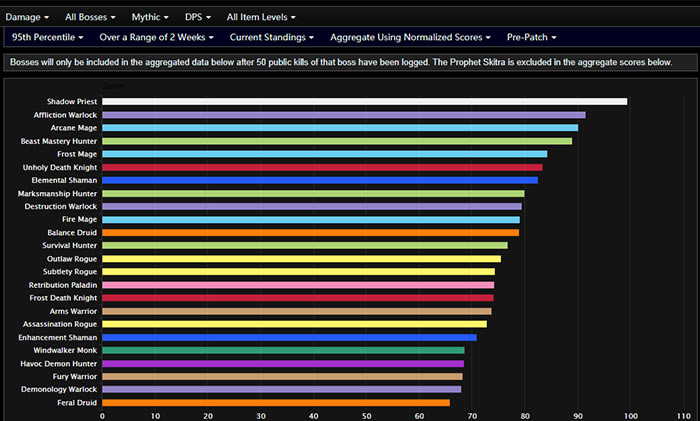Select the Havoc Demon Hunter bar

283,364
